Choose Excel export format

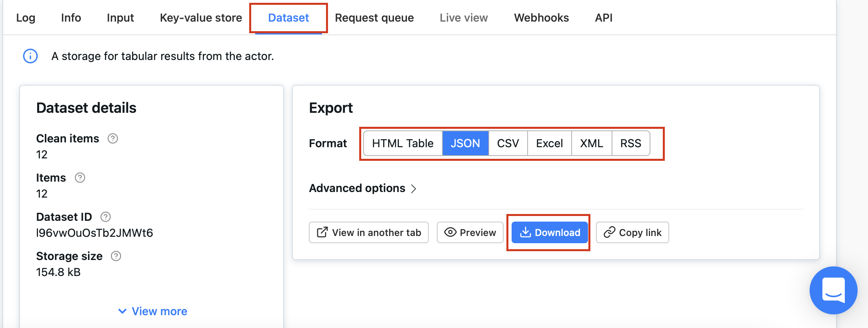pos(550,143)
